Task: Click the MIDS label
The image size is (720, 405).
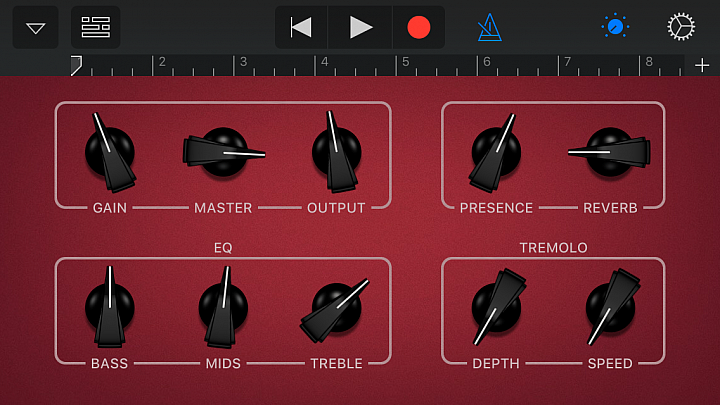Action: [223, 364]
